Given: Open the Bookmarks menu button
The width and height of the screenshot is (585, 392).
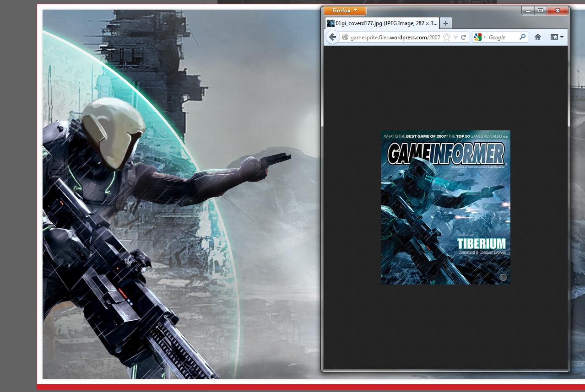Looking at the screenshot, I should (x=557, y=38).
